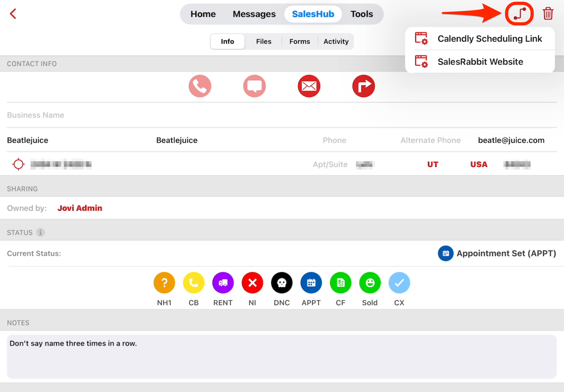Switch to the Activity tab
Screen dimensions: 564x392
(336, 42)
